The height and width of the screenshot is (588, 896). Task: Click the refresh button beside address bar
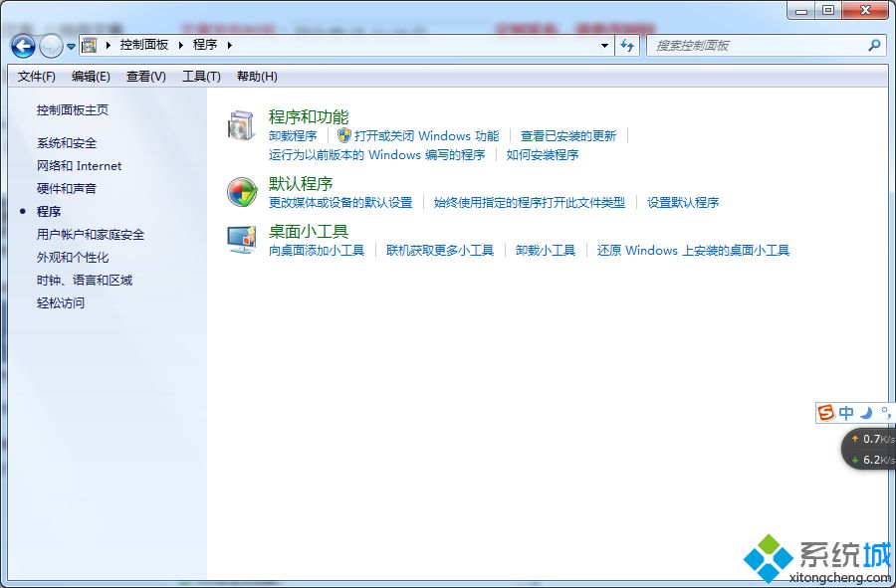[x=627, y=45]
